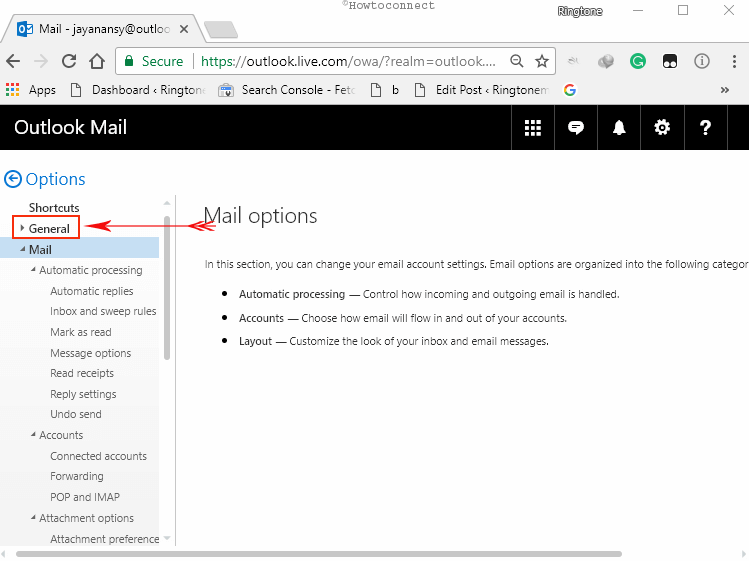Screen dimensions: 749x561
Task: Open Inbox and sweep rules
Action: pyautogui.click(x=103, y=312)
